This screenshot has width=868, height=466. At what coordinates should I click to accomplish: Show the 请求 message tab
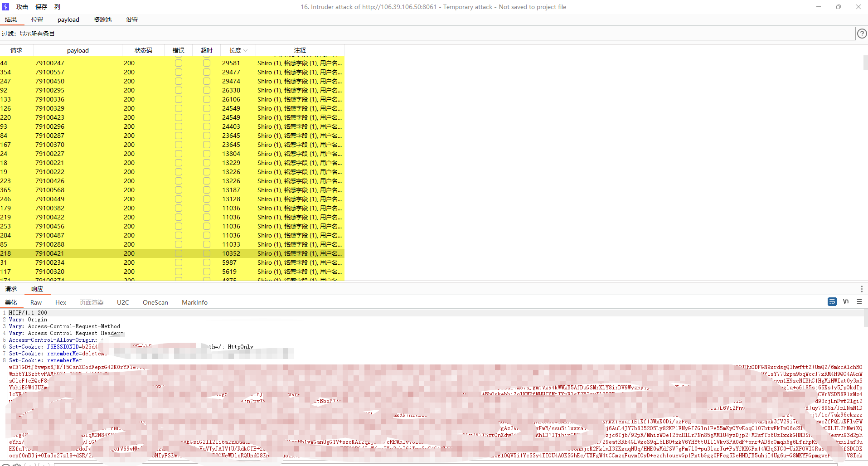[x=11, y=289]
